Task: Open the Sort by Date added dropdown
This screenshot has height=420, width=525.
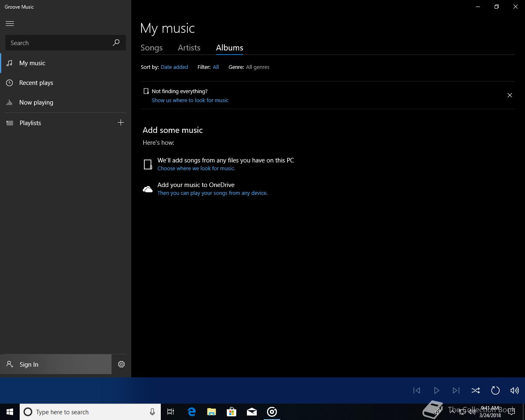Action: click(x=174, y=67)
